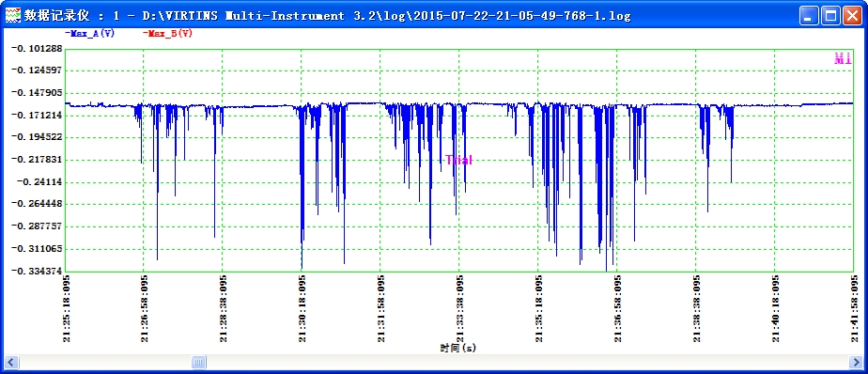
Task: Click y-axis value -0.217831
Action: point(36,160)
